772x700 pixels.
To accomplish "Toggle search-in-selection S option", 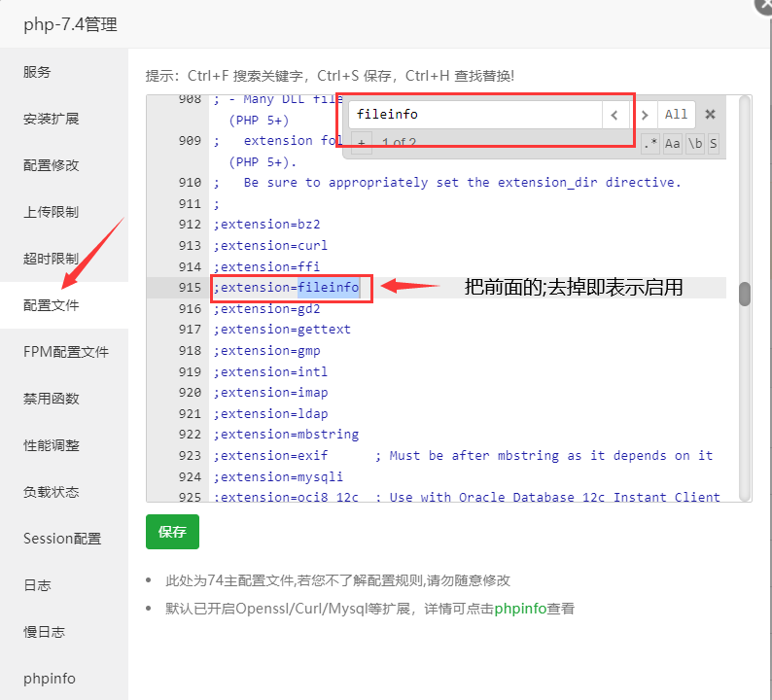I will click(x=713, y=144).
